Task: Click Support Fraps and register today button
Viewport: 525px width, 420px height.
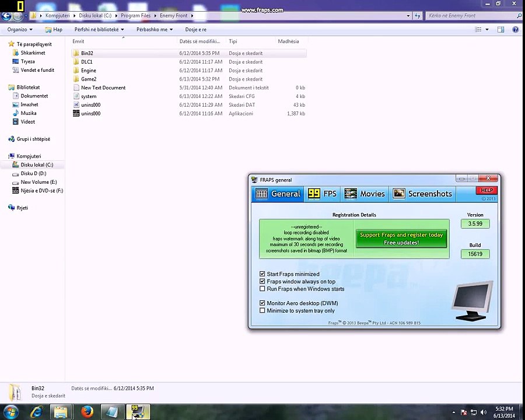Action: (401, 239)
